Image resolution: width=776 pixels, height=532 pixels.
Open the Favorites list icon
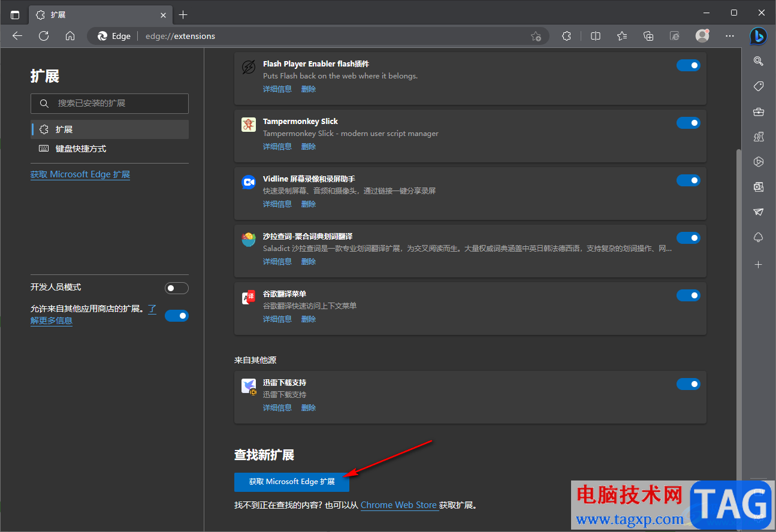(x=622, y=36)
